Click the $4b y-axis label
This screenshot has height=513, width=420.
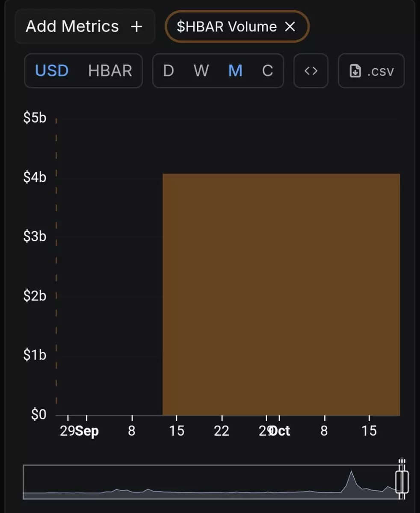click(x=35, y=177)
